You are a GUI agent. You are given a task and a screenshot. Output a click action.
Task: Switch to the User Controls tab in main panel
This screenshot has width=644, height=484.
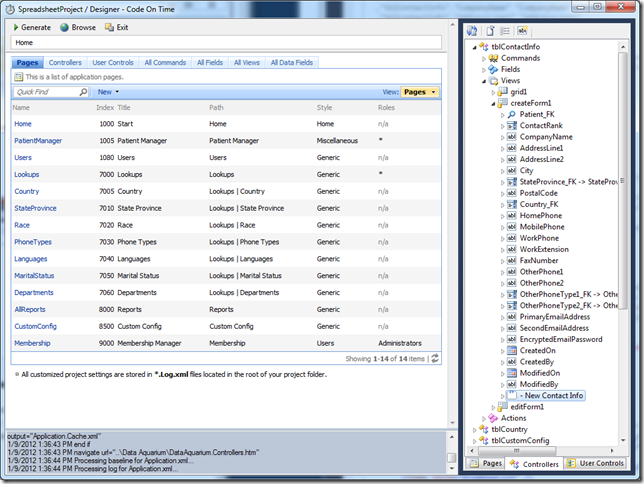coord(113,62)
